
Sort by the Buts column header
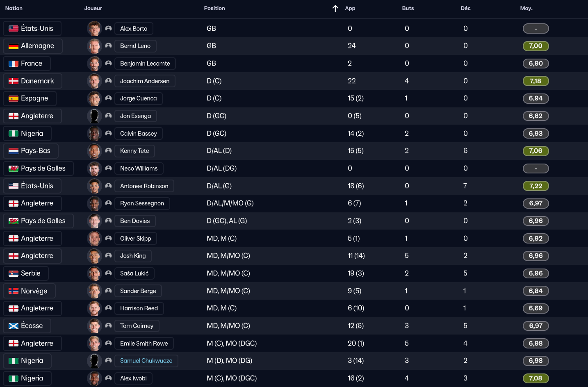(408, 8)
